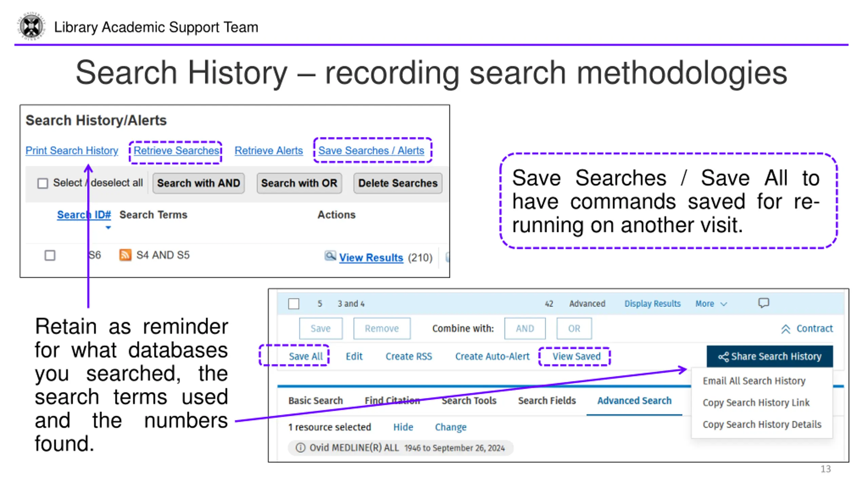Click the share icon on Share Search History
The image size is (868, 488).
(x=723, y=357)
